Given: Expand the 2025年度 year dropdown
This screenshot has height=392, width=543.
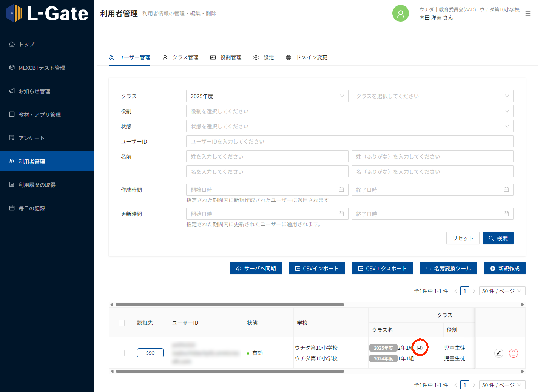Looking at the screenshot, I should (x=267, y=96).
